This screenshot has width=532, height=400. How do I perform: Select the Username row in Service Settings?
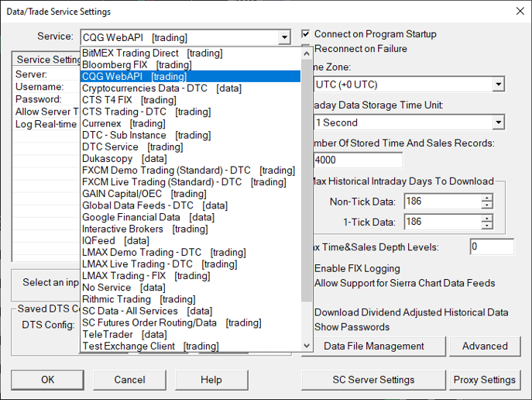pyautogui.click(x=46, y=87)
